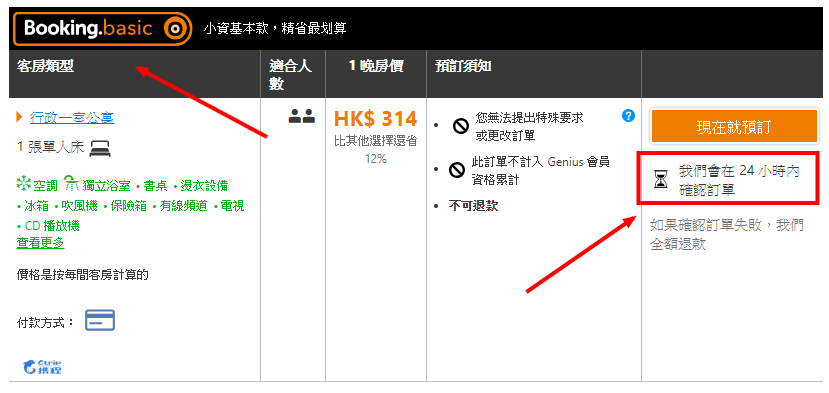Viewport: 829px width, 393px height.
Task: Click the hourglass confirmation icon
Action: click(661, 180)
